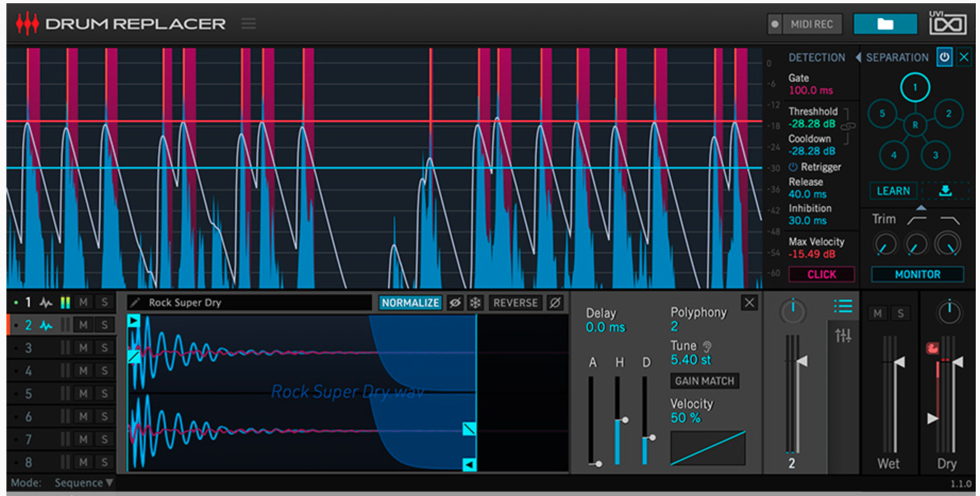Solo track 1 with its S button
The image size is (980, 496).
point(104,302)
